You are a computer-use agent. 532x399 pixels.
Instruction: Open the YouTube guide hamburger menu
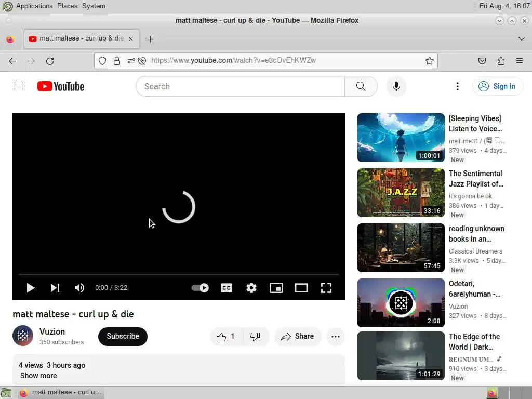[x=19, y=86]
